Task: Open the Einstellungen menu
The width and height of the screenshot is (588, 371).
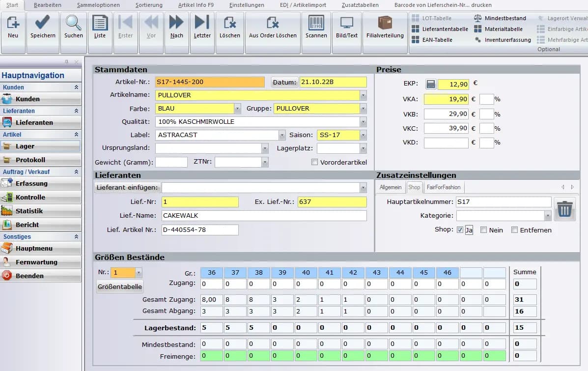Action: pyautogui.click(x=246, y=5)
